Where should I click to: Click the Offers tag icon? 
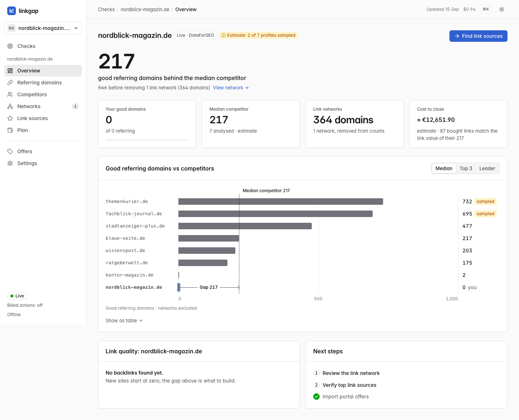tap(10, 151)
